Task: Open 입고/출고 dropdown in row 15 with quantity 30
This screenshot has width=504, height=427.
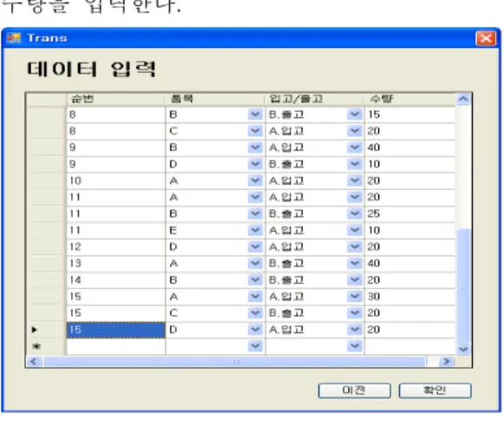Action: tap(355, 297)
